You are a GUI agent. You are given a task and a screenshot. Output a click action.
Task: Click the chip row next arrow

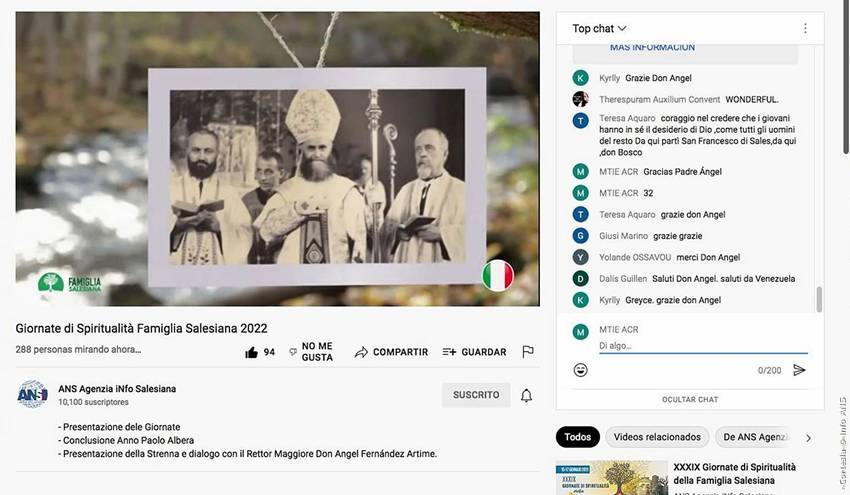tap(808, 438)
